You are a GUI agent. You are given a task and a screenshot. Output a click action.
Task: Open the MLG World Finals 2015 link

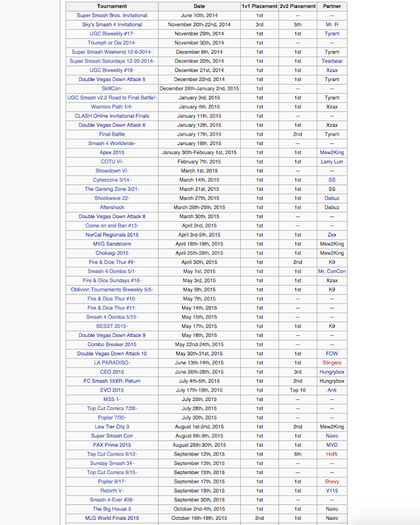click(112, 518)
